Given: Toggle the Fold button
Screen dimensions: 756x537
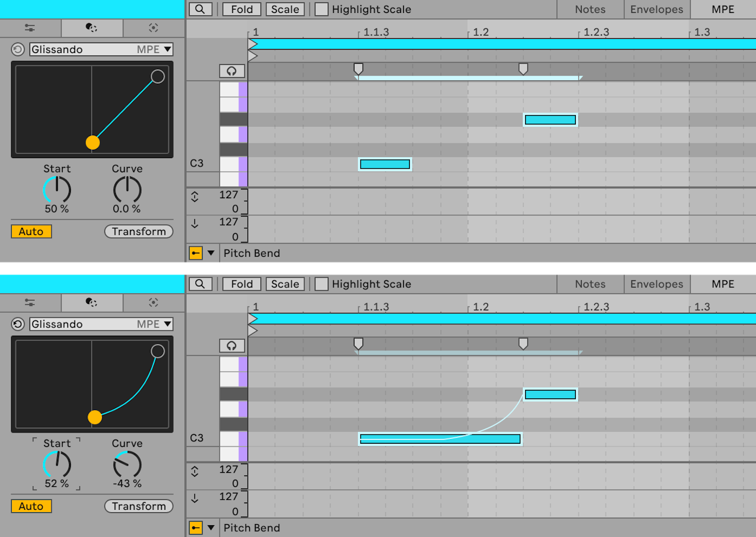Looking at the screenshot, I should [x=242, y=9].
